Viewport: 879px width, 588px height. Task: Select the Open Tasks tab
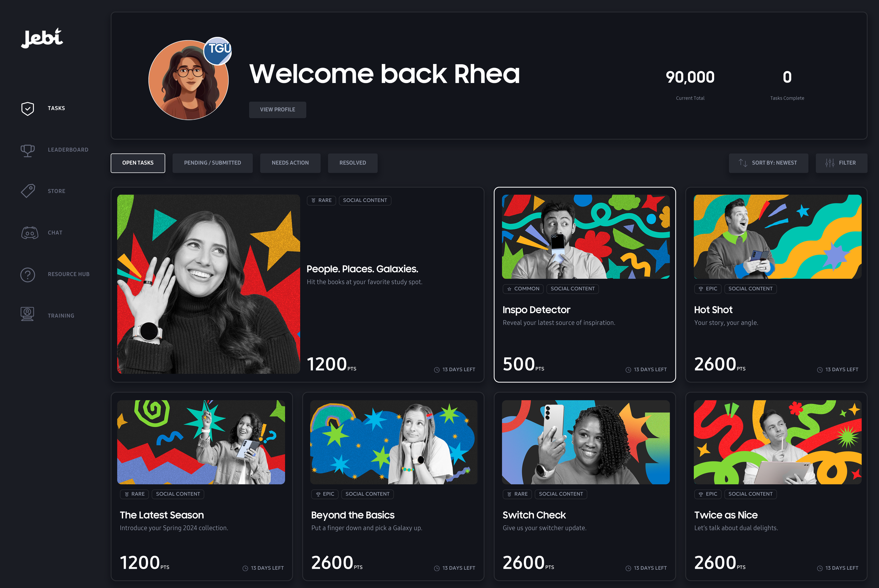tap(138, 163)
